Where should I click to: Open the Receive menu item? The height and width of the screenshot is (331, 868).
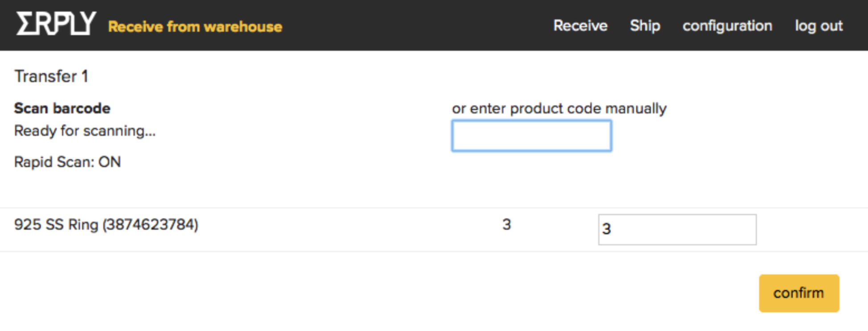click(580, 25)
